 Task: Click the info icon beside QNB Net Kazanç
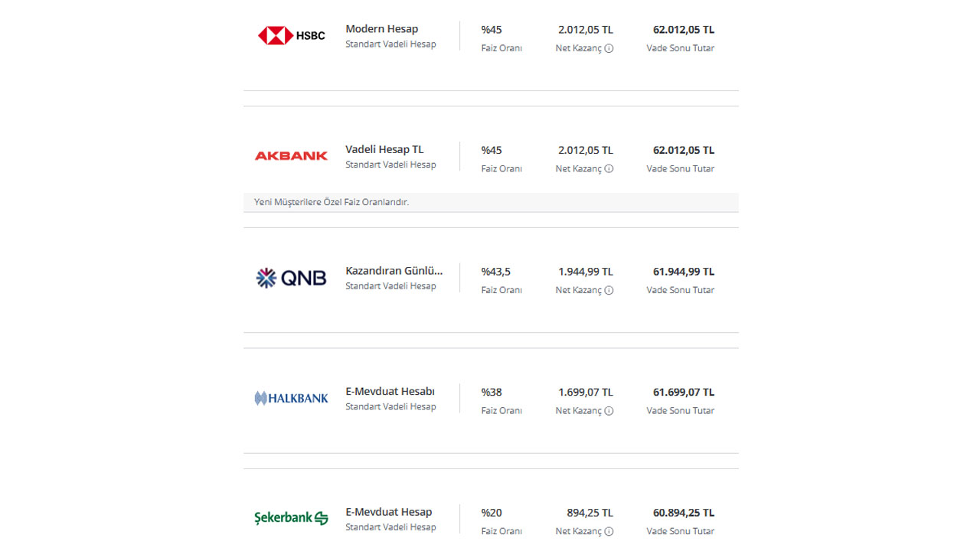(x=609, y=290)
